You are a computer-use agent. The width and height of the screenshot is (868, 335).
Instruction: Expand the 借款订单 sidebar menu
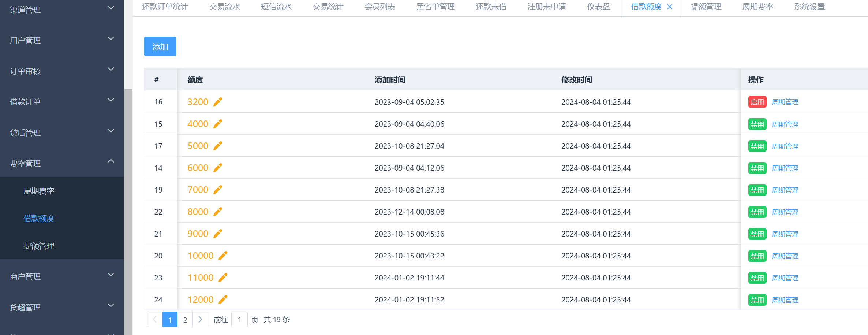point(62,102)
